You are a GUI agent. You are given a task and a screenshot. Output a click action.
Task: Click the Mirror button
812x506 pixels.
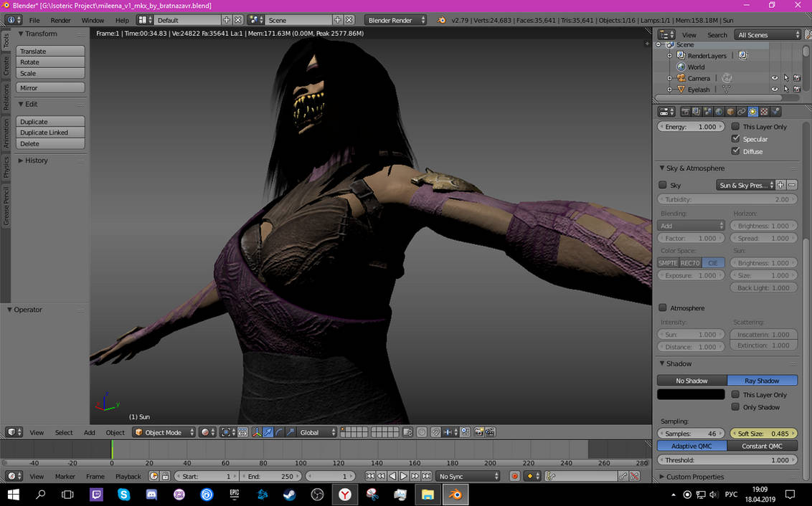pyautogui.click(x=50, y=88)
